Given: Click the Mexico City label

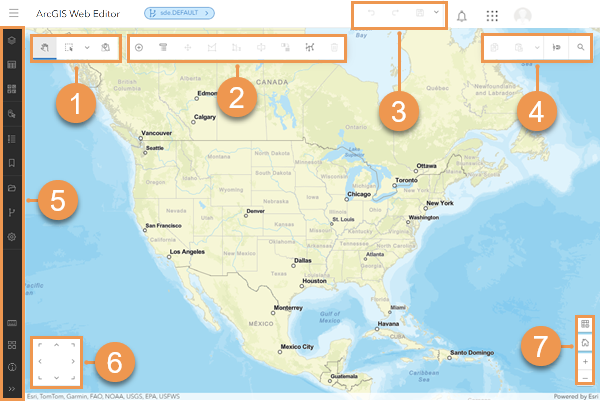Looking at the screenshot, I should click(x=297, y=347).
